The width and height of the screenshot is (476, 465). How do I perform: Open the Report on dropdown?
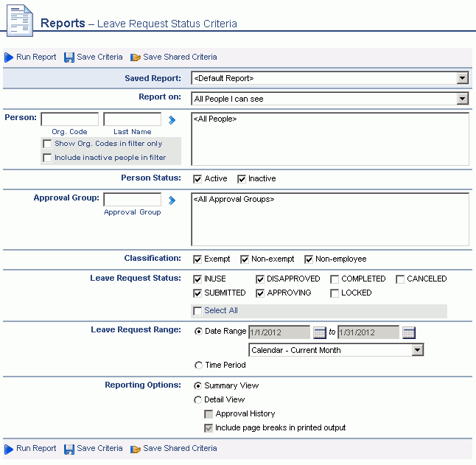click(330, 99)
